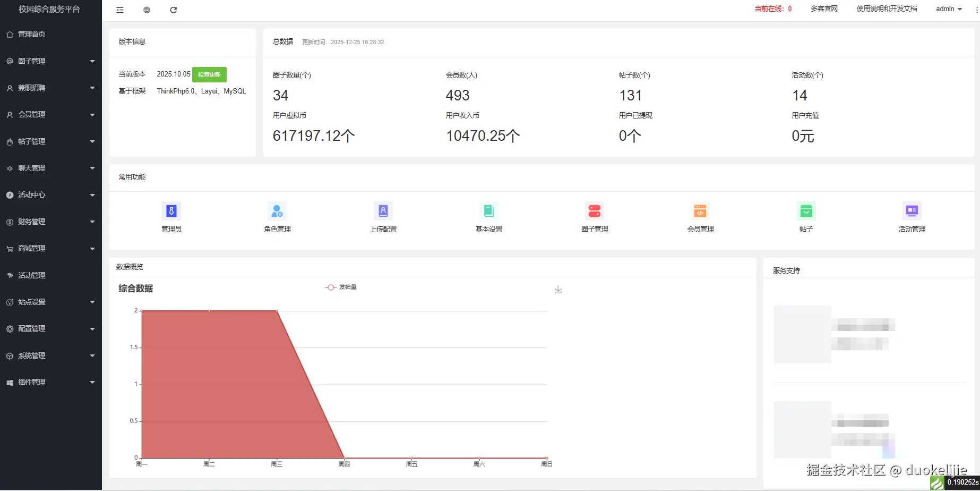Viewport: 980px width, 491px height.
Task: Click the 用户充值 value 0元
Action: point(803,136)
